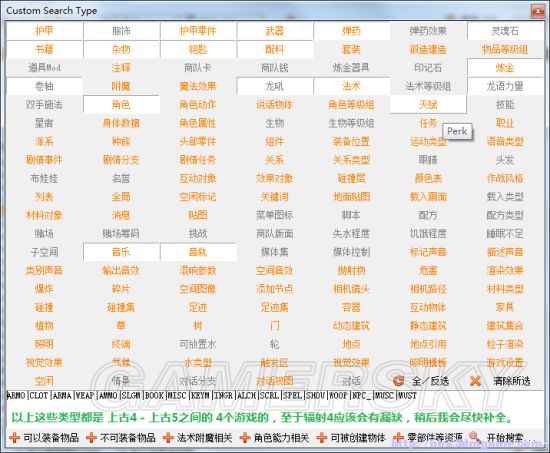Toggle the 护甲 type button
Viewport: 550px width, 453px height.
pos(44,31)
